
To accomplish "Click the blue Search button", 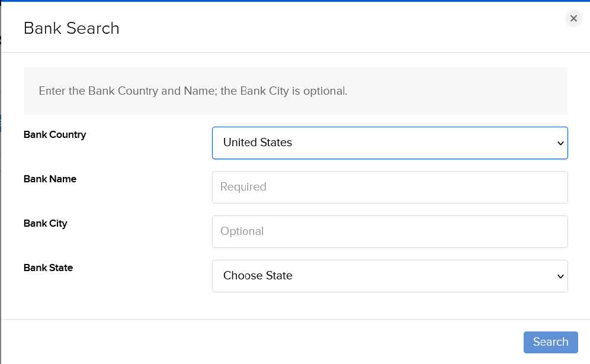I will click(x=550, y=342).
